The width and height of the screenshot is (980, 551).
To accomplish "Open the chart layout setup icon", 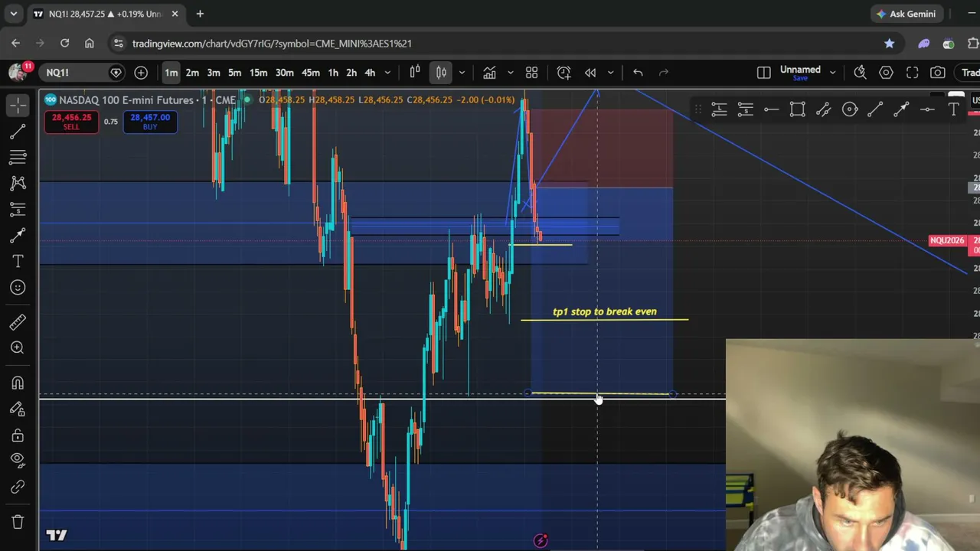I will (x=763, y=73).
